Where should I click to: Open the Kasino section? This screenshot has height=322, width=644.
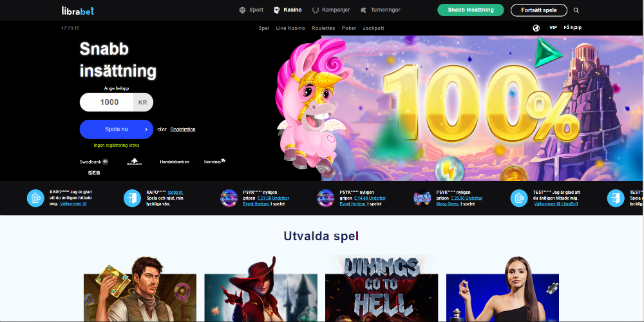288,10
